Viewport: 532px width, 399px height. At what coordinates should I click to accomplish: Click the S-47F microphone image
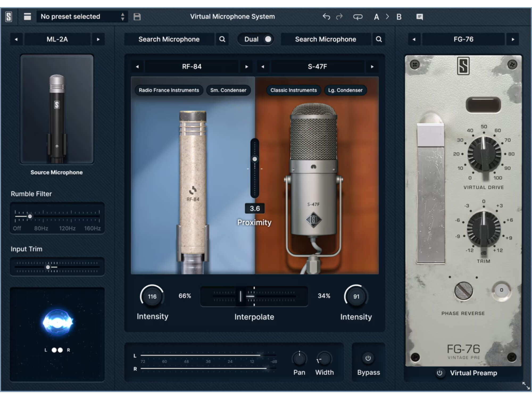314,173
